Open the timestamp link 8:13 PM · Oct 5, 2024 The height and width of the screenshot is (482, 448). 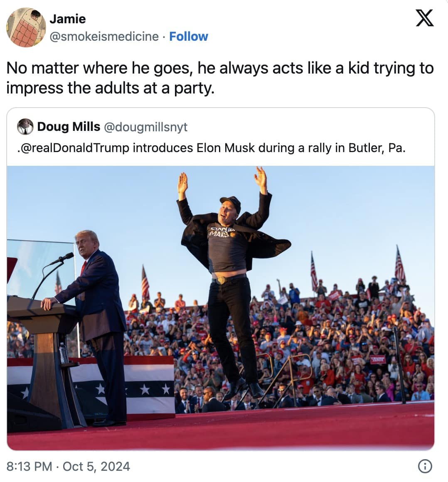click(69, 467)
